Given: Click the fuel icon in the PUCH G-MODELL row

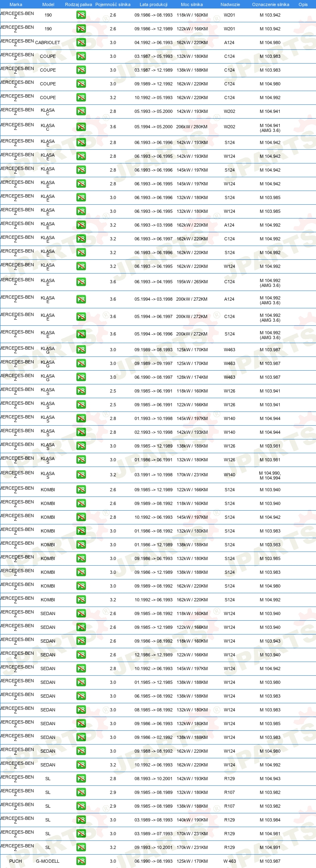Looking at the screenshot, I should tap(81, 861).
